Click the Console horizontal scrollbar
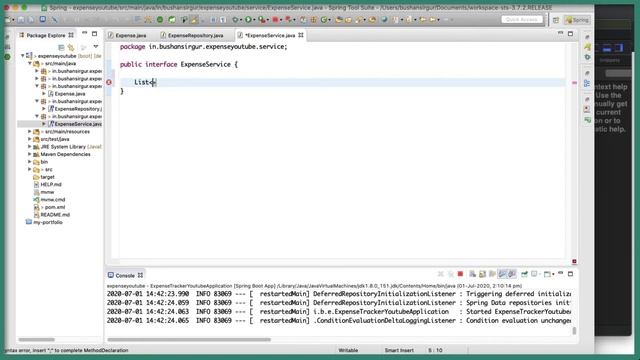This screenshot has height=360, width=640. click(x=189, y=339)
